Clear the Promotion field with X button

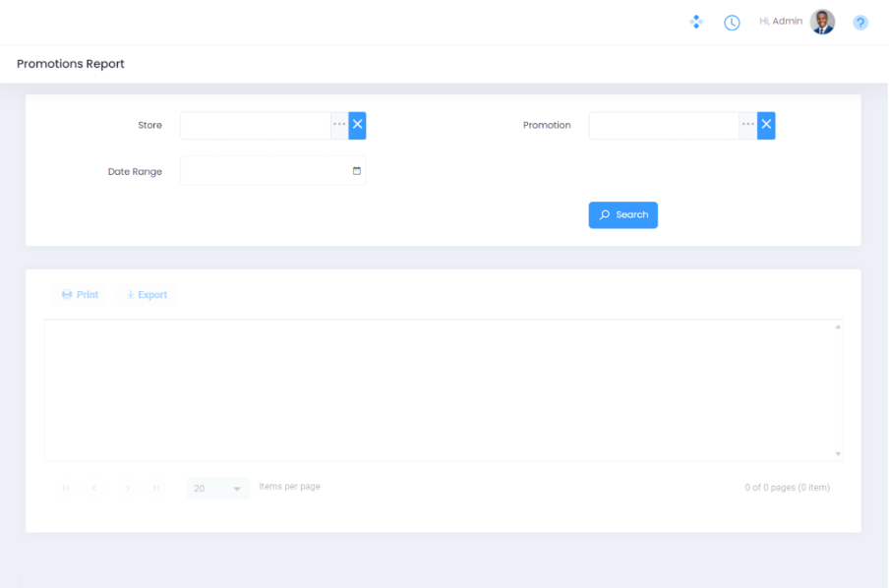(766, 125)
